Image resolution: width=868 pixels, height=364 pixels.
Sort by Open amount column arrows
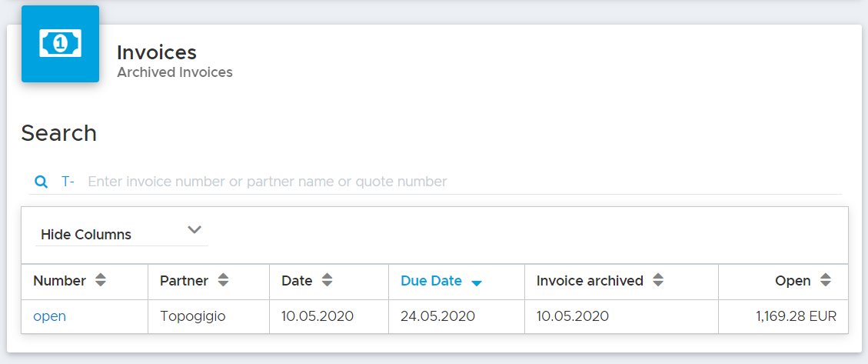coord(826,280)
